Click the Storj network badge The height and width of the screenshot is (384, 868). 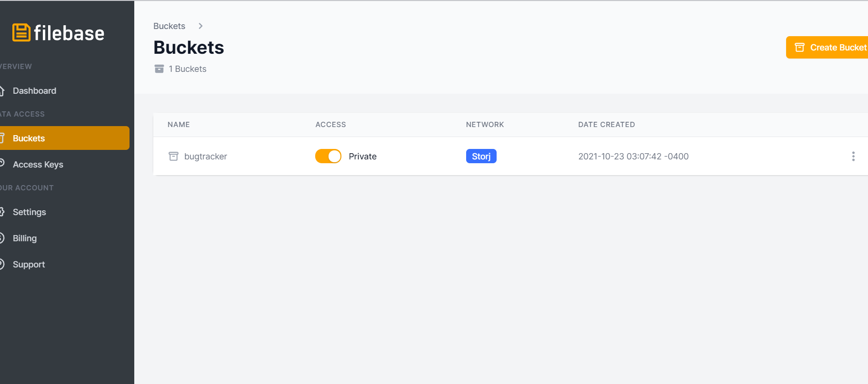click(481, 156)
